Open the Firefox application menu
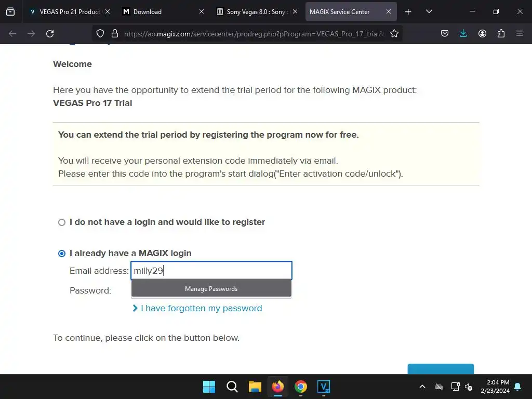This screenshot has height=399, width=532. pyautogui.click(x=520, y=34)
